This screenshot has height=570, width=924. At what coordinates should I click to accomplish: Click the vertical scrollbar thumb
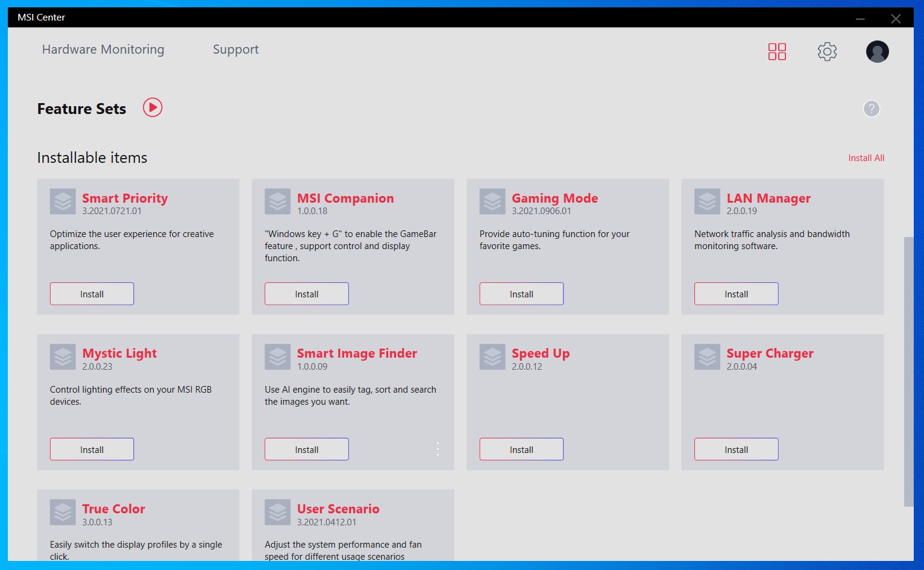point(908,371)
